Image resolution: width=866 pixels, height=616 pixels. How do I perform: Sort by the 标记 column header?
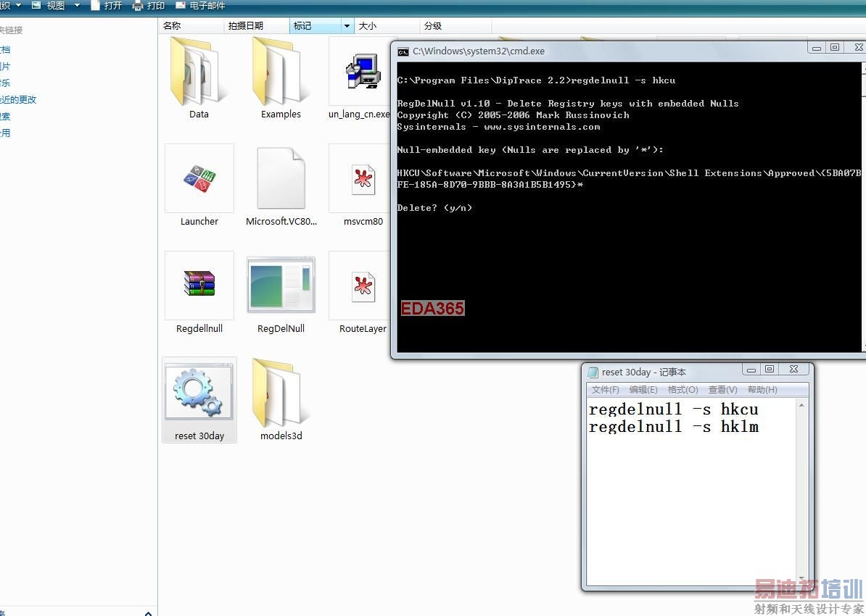[x=315, y=25]
